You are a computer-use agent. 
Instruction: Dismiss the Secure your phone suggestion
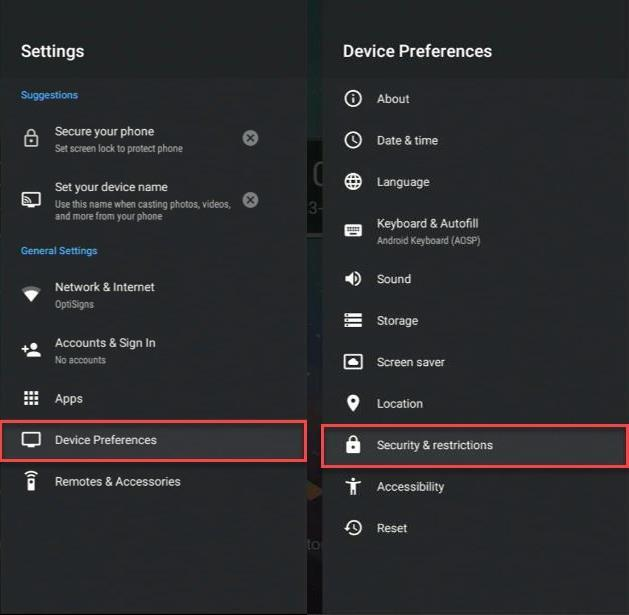251,138
